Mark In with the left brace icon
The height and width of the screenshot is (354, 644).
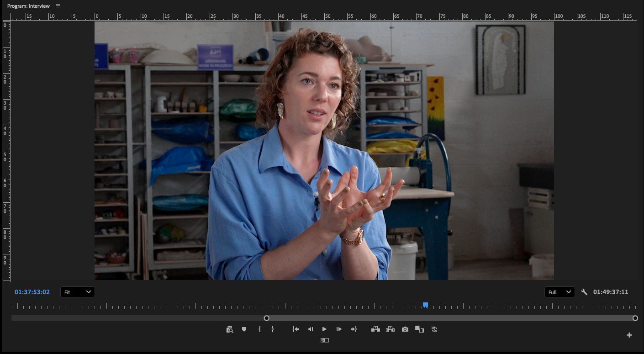(259, 329)
